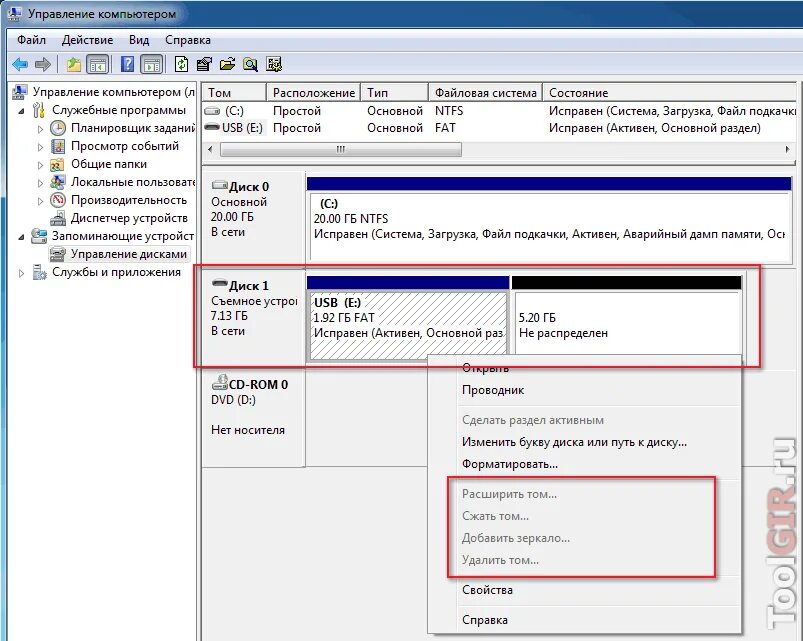Collapse the Запоминающие устройства branch
Viewport: 803px width, 641px height.
coord(22,237)
